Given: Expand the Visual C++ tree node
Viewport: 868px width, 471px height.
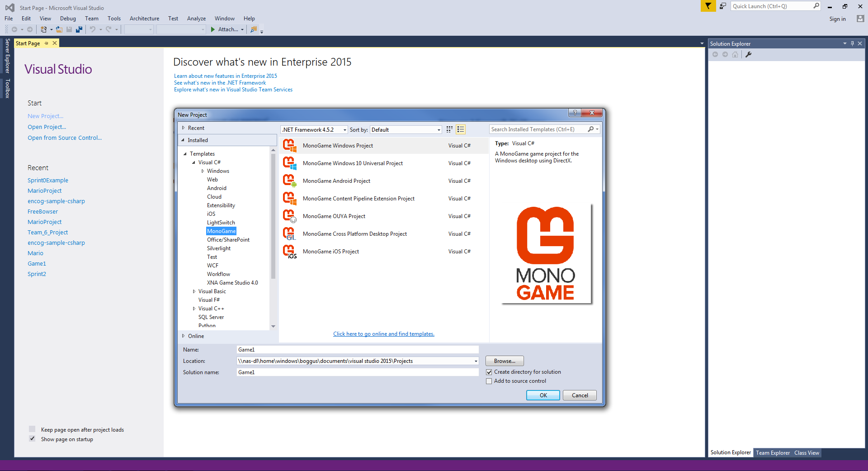Looking at the screenshot, I should [194, 309].
